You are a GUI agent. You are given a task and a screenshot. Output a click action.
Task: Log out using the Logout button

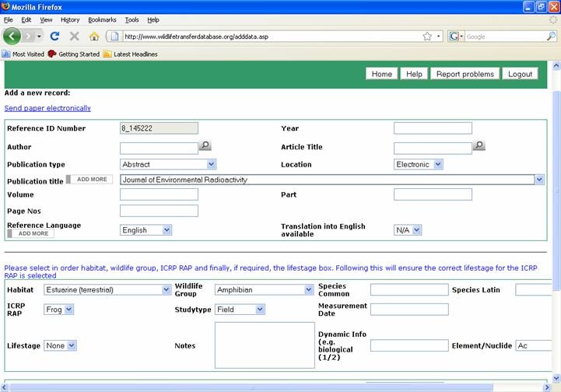tap(521, 74)
